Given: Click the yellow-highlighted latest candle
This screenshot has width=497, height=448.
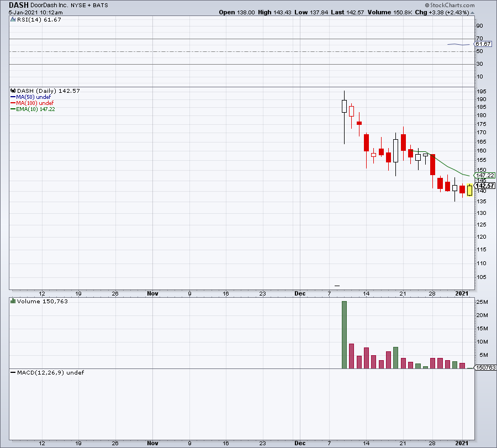Looking at the screenshot, I should pyautogui.click(x=469, y=190).
